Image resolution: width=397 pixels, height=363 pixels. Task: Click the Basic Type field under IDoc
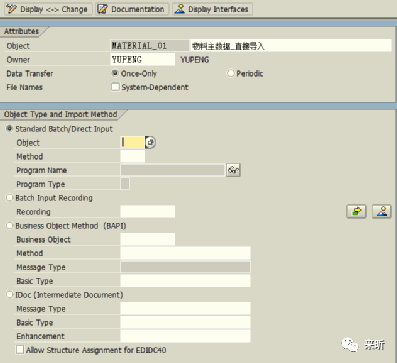(185, 322)
